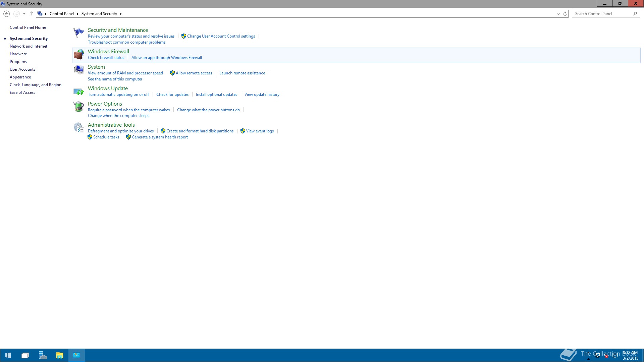Create and format hard disk partitions
The height and width of the screenshot is (362, 644).
click(200, 131)
